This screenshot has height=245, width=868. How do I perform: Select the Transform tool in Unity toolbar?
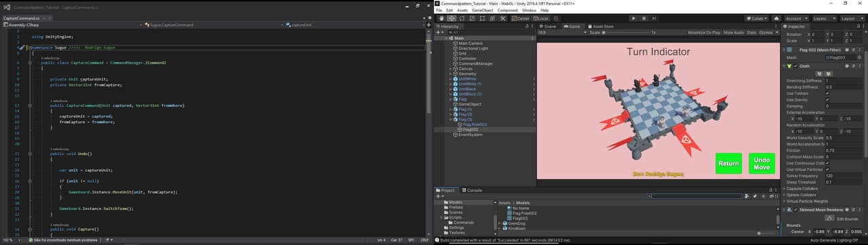[492, 18]
